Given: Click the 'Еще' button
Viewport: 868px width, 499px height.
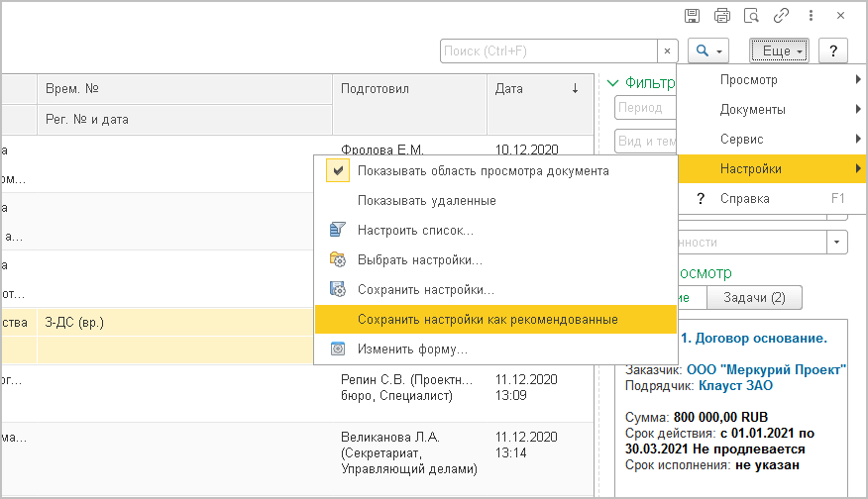Looking at the screenshot, I should click(780, 50).
